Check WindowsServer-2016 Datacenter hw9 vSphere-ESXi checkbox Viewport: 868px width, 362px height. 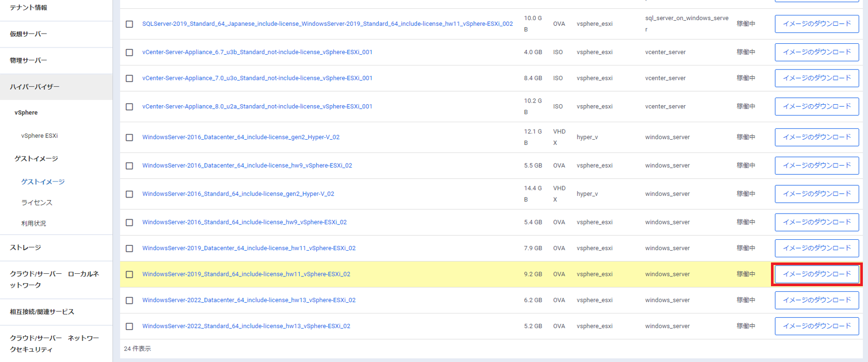coord(130,166)
